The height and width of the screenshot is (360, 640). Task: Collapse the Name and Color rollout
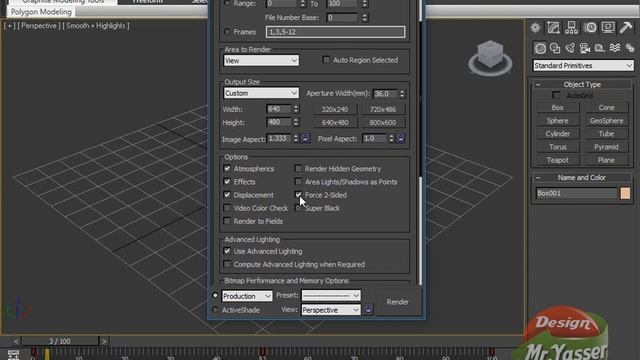[x=538, y=178]
